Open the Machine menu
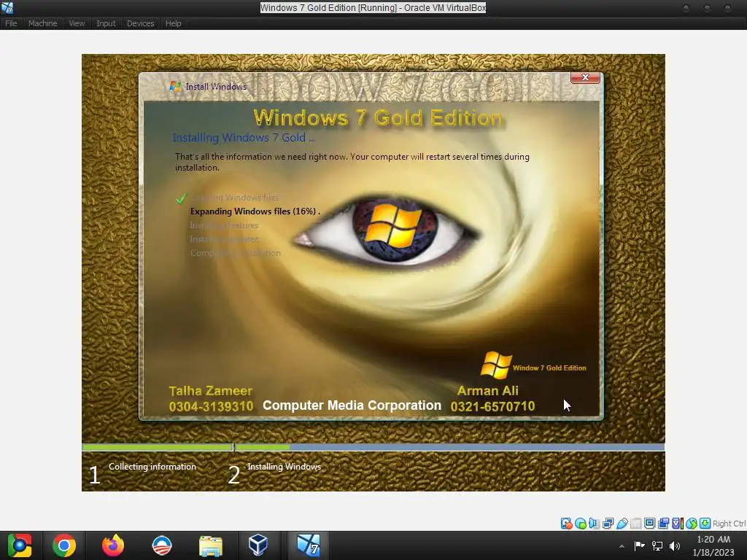 coord(42,23)
